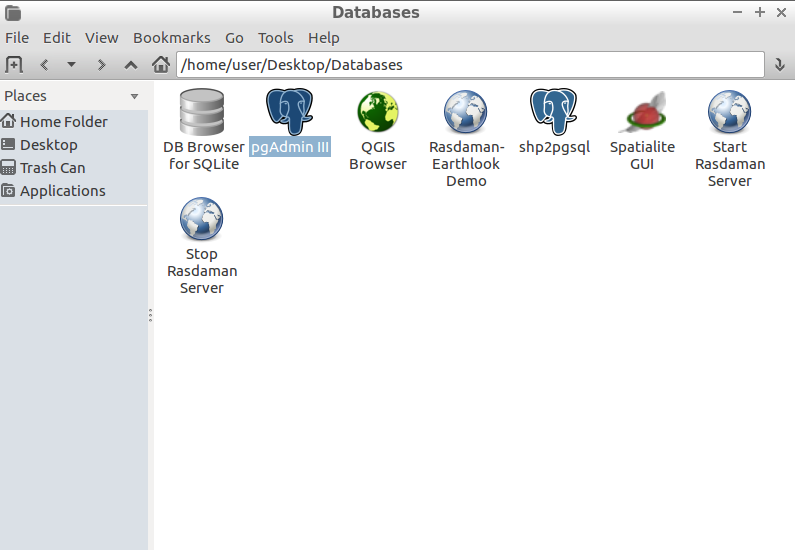The height and width of the screenshot is (550, 795).
Task: Click the path input field
Action: [470, 65]
